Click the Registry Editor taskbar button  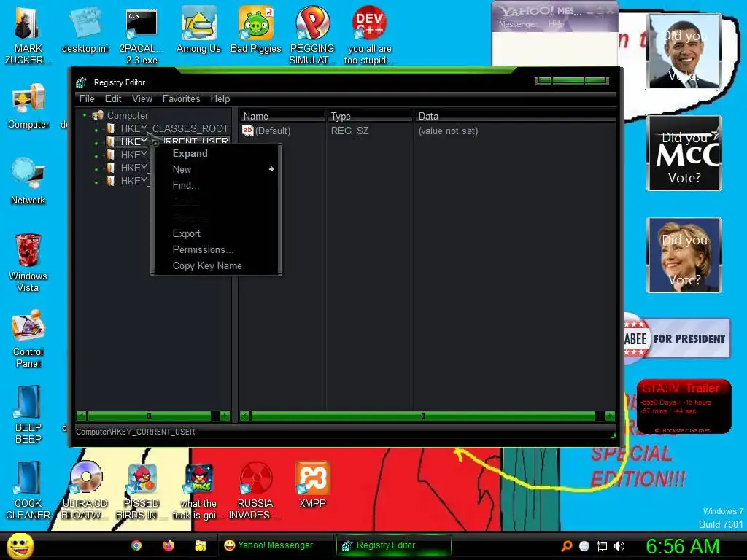[394, 545]
